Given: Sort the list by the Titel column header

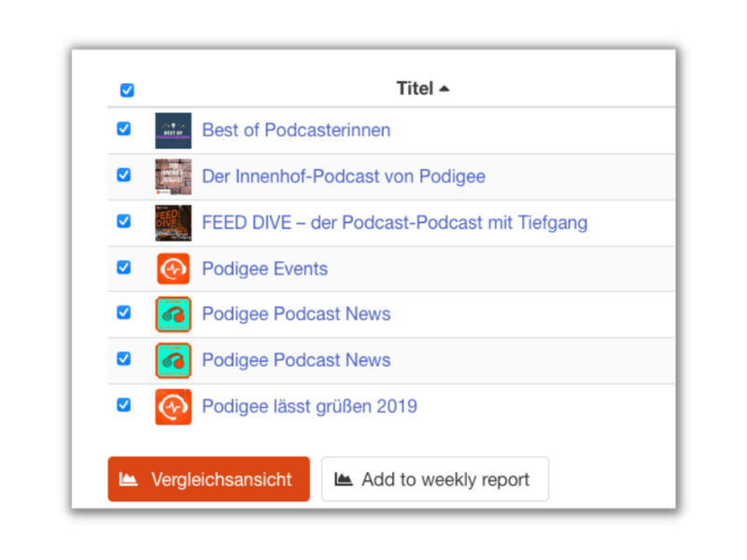Looking at the screenshot, I should click(x=423, y=89).
